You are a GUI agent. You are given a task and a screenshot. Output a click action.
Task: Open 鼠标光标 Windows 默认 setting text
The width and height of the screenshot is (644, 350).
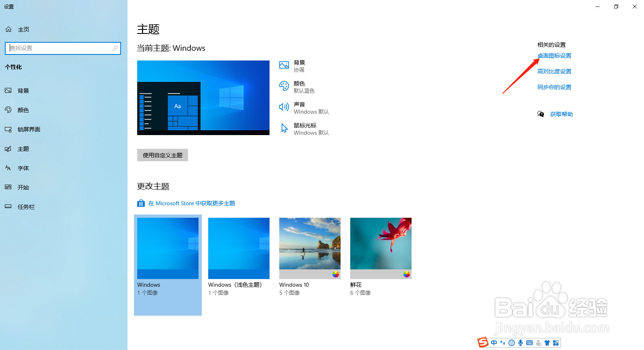click(x=312, y=129)
